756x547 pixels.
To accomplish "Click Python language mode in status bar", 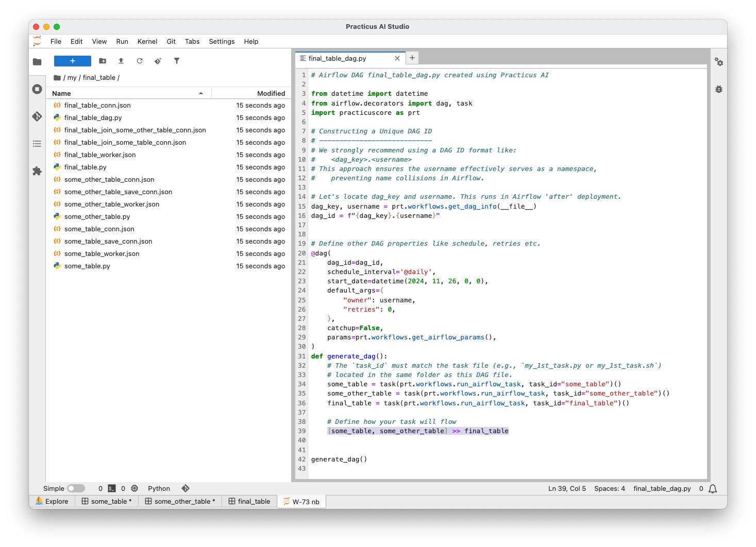I will tap(159, 488).
